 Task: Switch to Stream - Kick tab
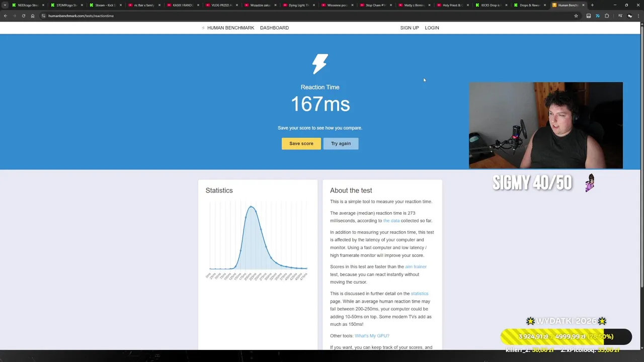(x=105, y=5)
